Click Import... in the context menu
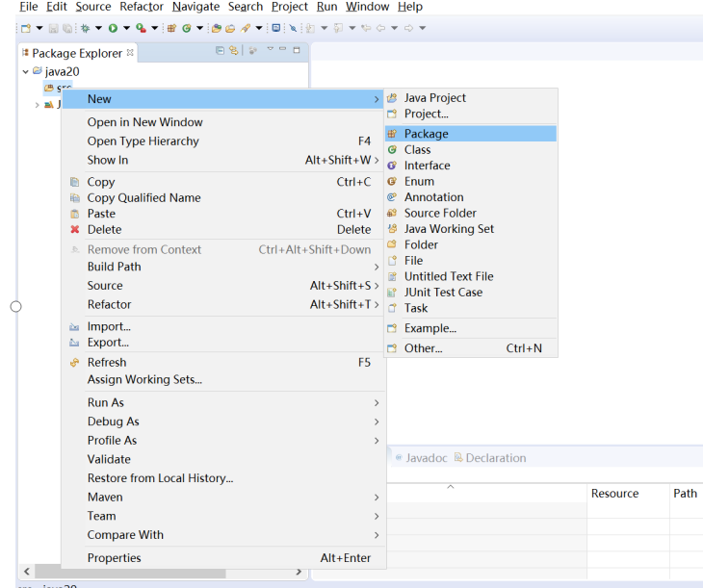 point(223,326)
